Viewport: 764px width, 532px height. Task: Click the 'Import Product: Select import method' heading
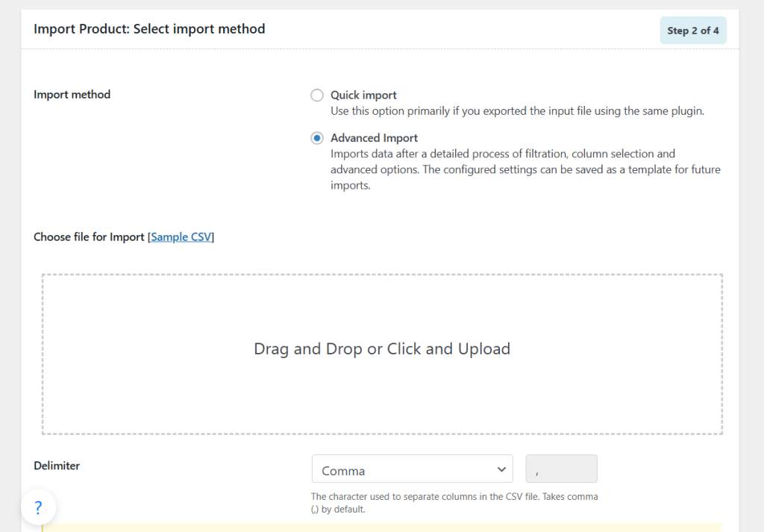tap(149, 29)
